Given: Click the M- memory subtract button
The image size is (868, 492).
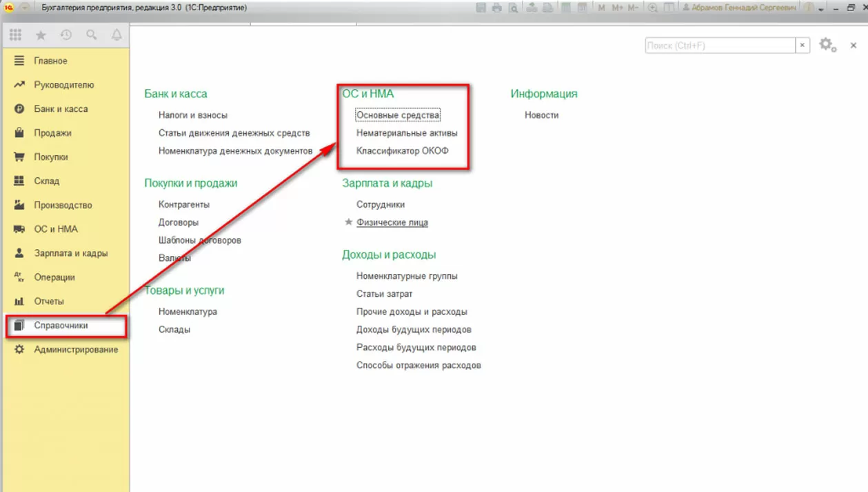Looking at the screenshot, I should click(633, 8).
